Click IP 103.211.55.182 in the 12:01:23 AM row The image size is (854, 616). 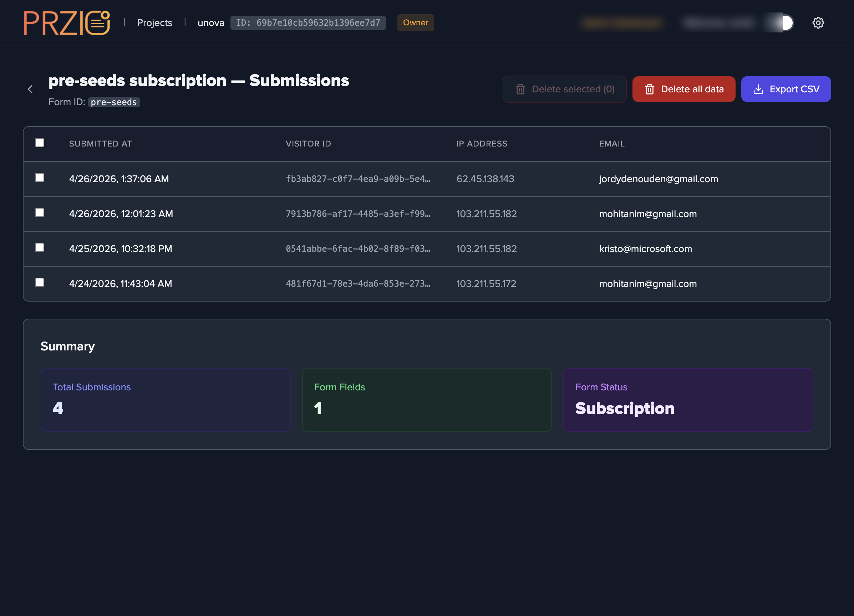coord(487,214)
